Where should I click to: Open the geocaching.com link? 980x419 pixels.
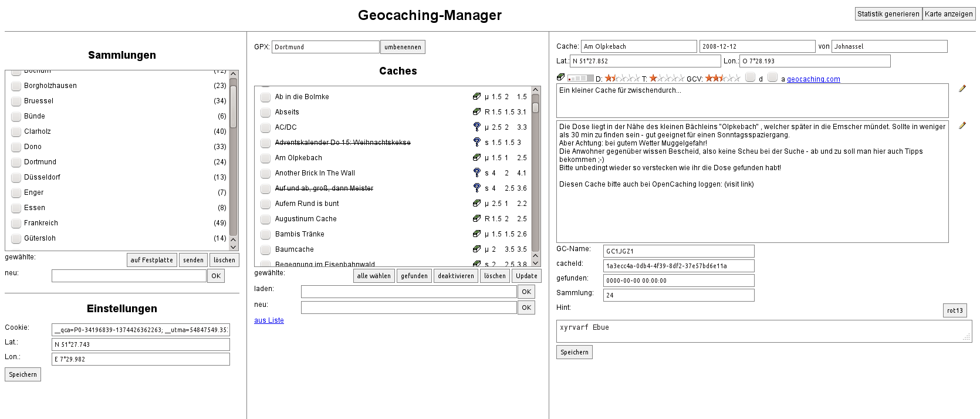813,79
